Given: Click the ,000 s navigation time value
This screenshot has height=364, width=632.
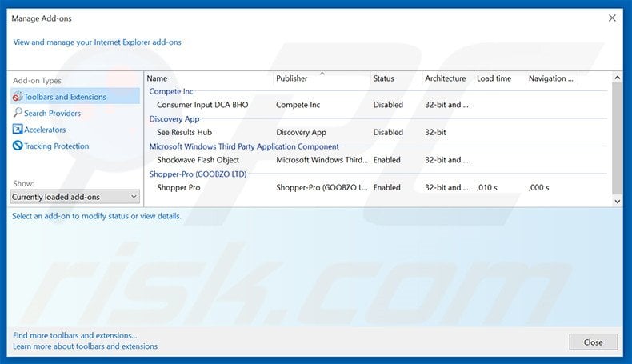Looking at the screenshot, I should (539, 187).
